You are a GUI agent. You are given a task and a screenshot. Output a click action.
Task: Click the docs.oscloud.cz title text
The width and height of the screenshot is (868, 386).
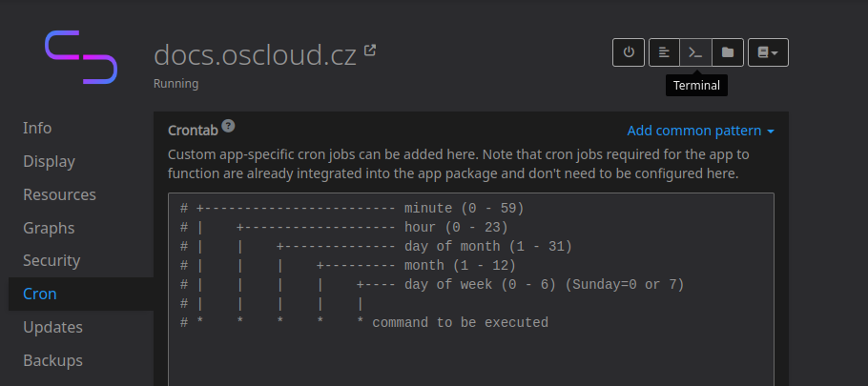coord(255,54)
